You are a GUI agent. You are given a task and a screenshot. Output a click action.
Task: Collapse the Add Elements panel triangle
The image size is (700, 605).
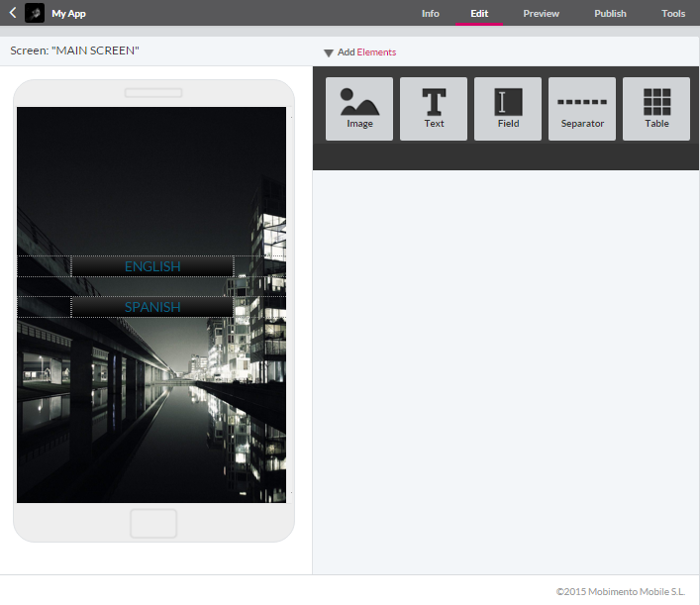click(329, 53)
